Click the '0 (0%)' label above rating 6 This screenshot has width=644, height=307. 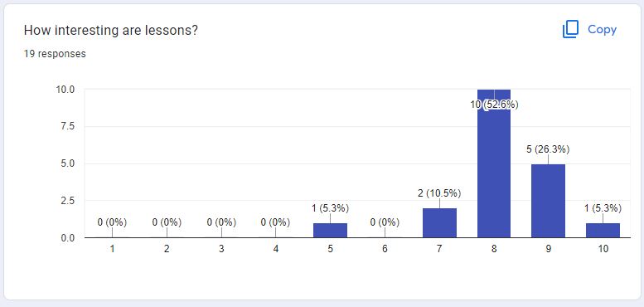[x=385, y=222]
